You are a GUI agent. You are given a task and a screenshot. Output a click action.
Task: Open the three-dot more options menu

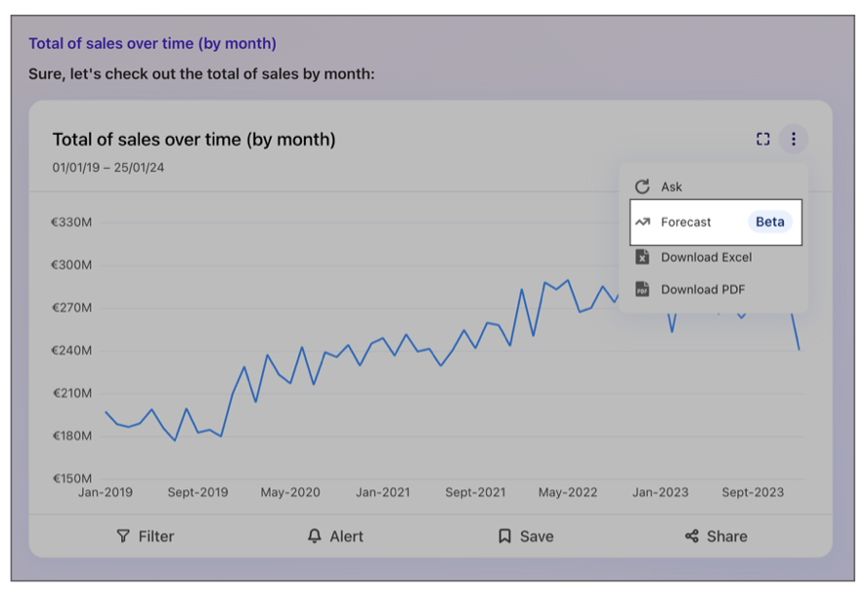tap(793, 140)
